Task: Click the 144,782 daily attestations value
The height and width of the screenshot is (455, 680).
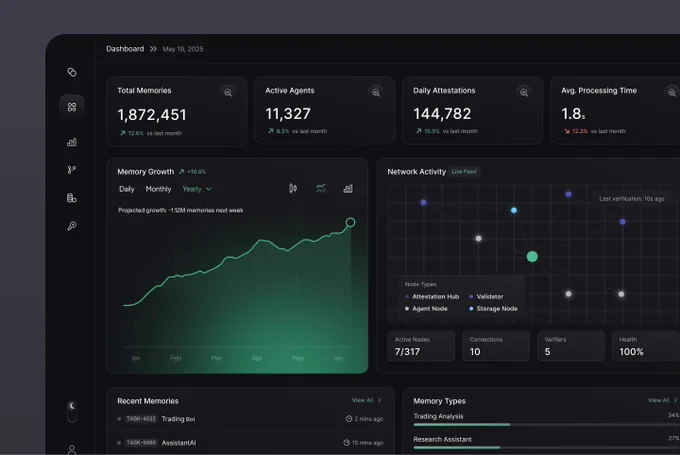Action: coord(442,114)
